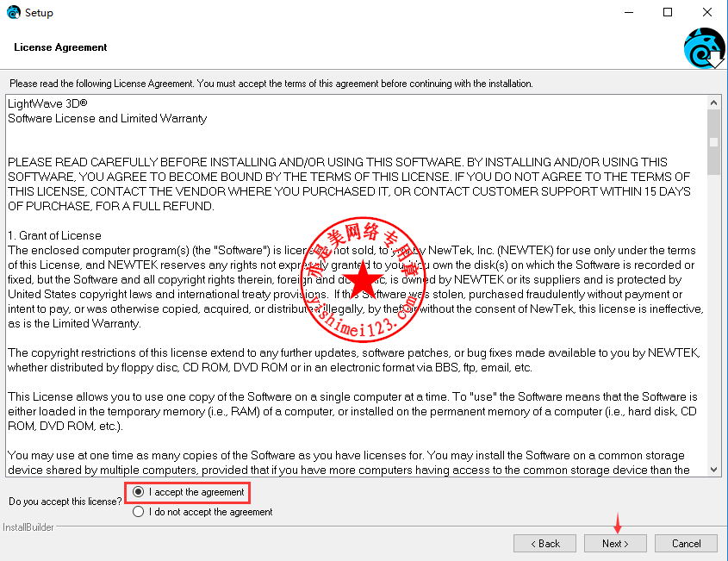Viewport: 728px width, 561px height.
Task: Click "as is the Limited Warranty." line
Action: click(74, 324)
